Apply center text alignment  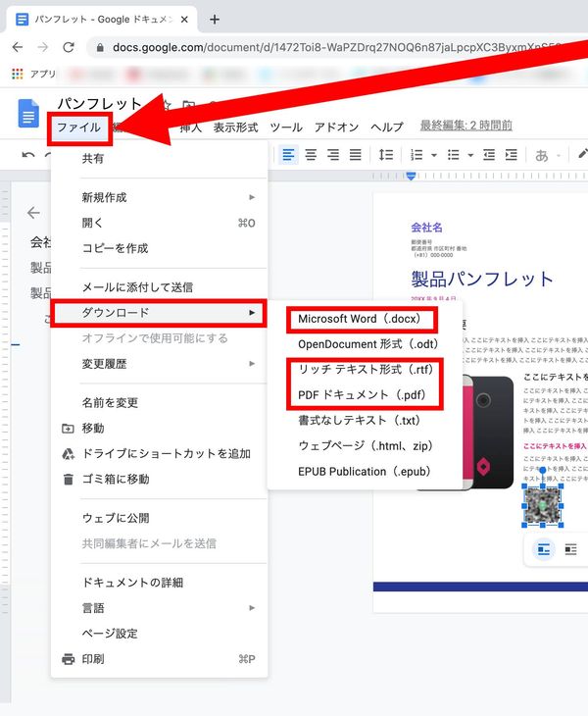[x=311, y=155]
